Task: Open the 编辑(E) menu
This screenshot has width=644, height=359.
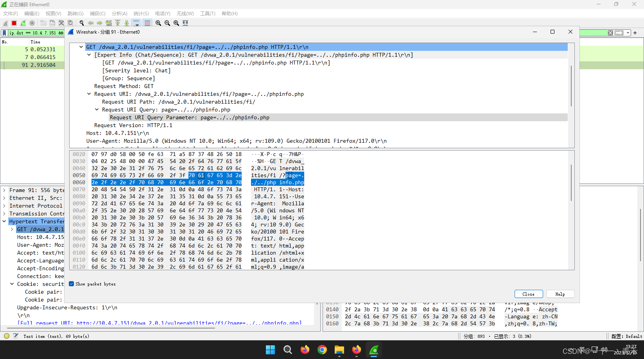Action: [x=32, y=13]
